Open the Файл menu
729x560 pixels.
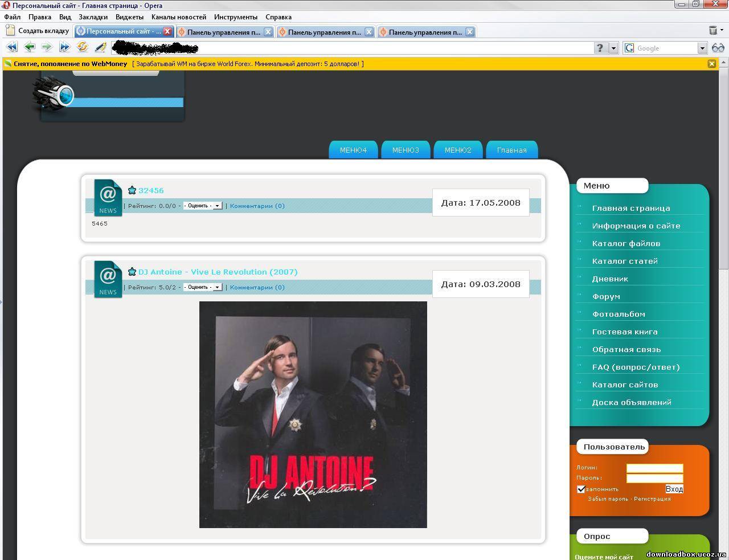[x=12, y=17]
